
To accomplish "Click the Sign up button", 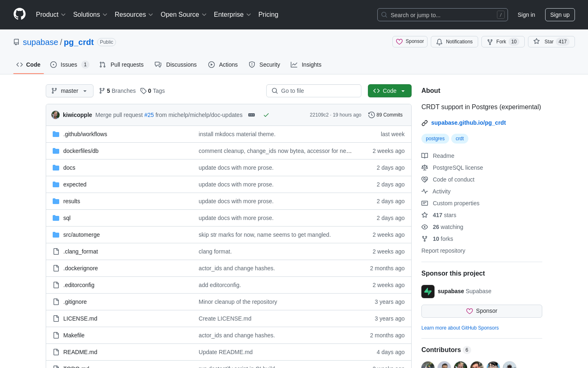I will tap(560, 15).
